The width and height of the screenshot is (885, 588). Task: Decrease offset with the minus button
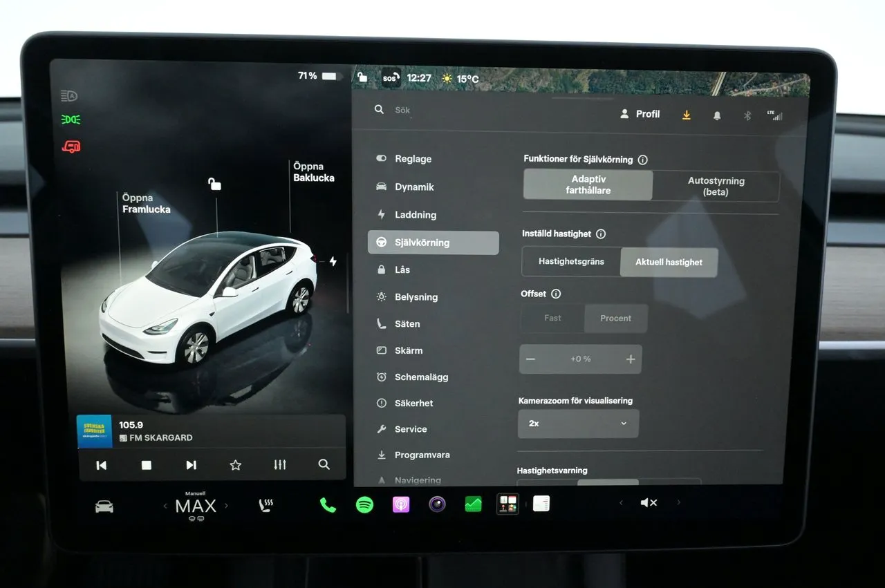point(531,359)
